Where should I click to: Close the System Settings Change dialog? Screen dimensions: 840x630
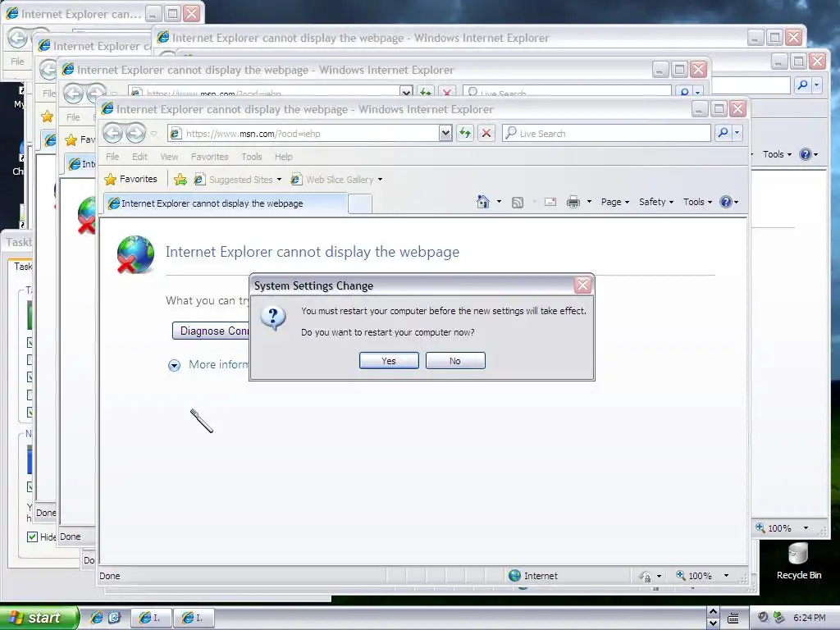coord(583,285)
